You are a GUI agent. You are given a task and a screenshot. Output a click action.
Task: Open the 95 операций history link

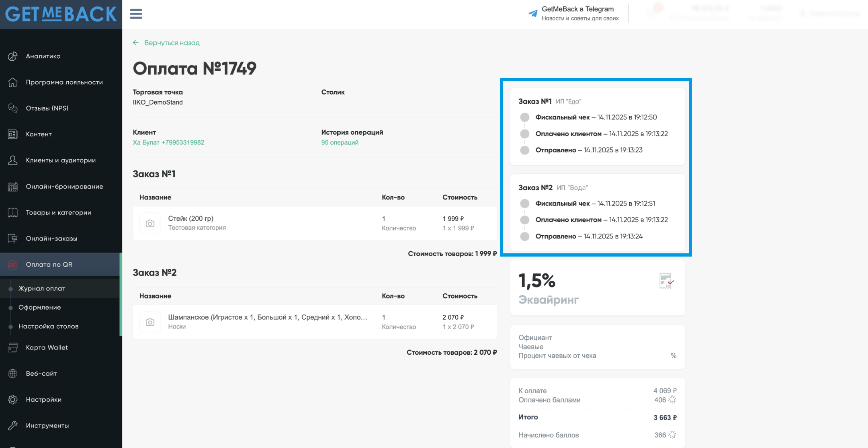[x=340, y=142]
